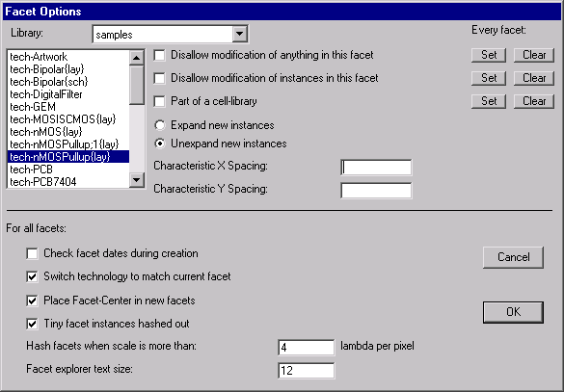Select highlighted tech-nMOSPullup{lay} facet

pos(68,157)
